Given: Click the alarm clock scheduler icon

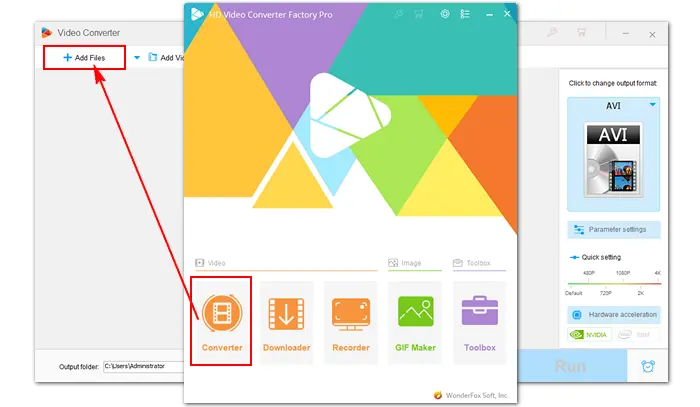Looking at the screenshot, I should coord(648,366).
